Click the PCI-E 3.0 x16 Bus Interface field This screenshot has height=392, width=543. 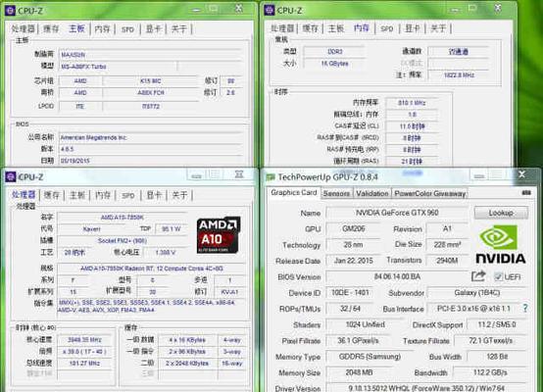473,309
